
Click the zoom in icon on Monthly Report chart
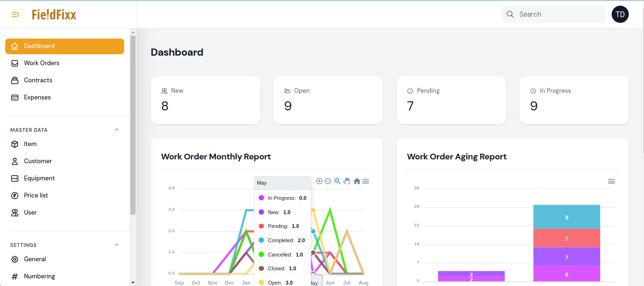[319, 181]
